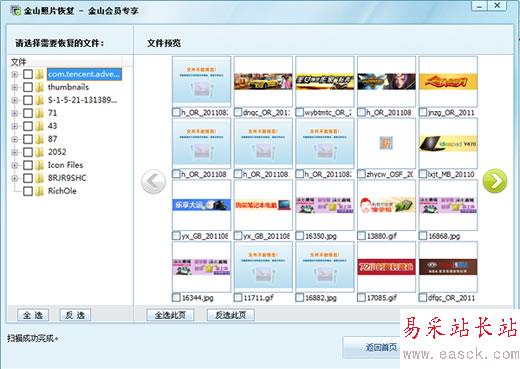Open the 17085.gif red banner thumbnail

(386, 267)
